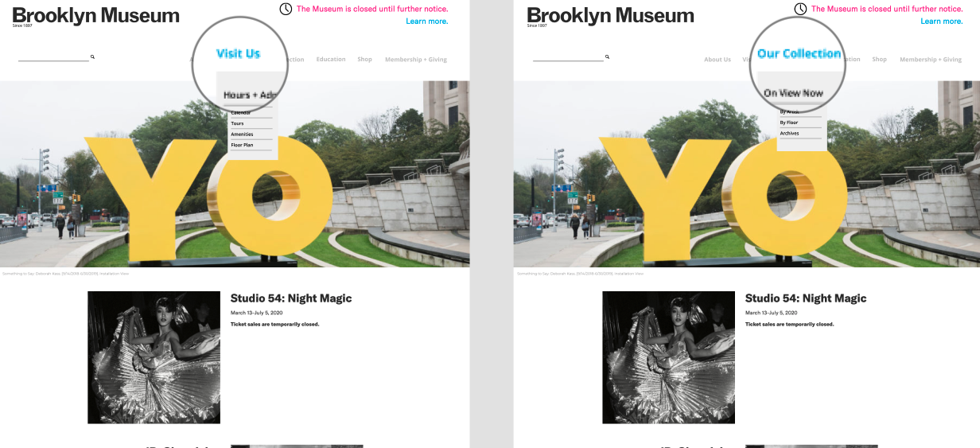
Task: Open Membership + Giving in the Visit Us mockup
Action: (x=416, y=60)
